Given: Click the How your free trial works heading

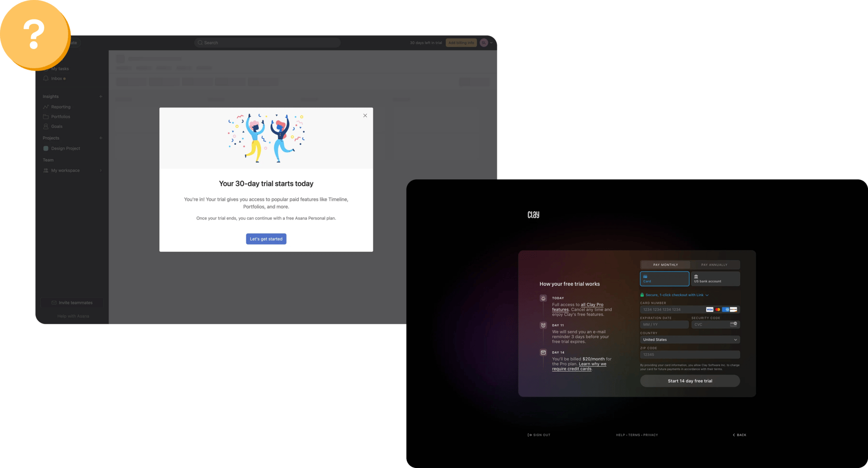Looking at the screenshot, I should click(570, 284).
